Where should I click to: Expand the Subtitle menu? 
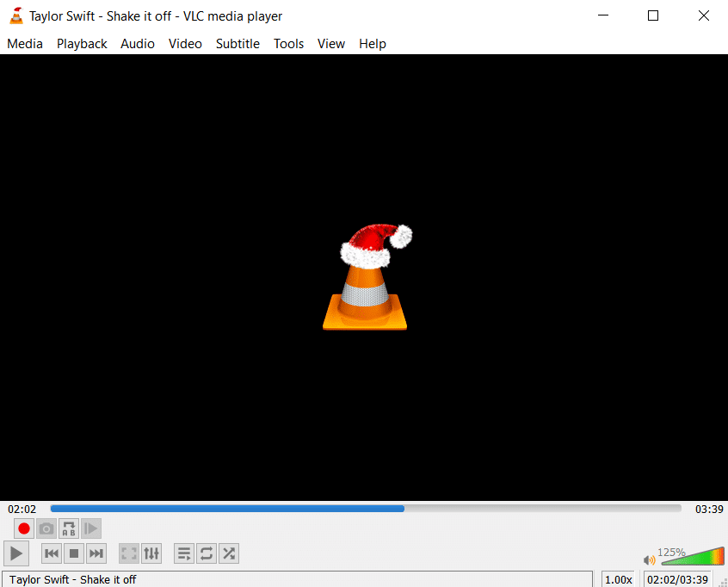238,44
